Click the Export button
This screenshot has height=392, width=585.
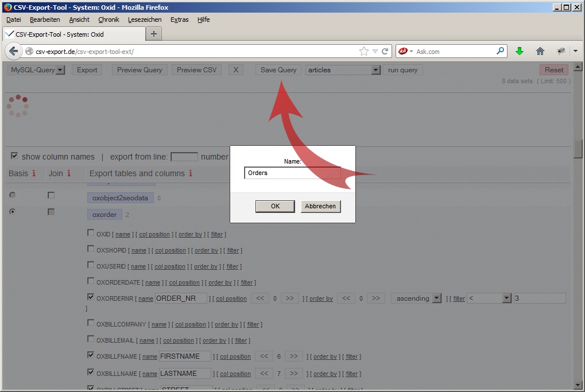coord(87,70)
